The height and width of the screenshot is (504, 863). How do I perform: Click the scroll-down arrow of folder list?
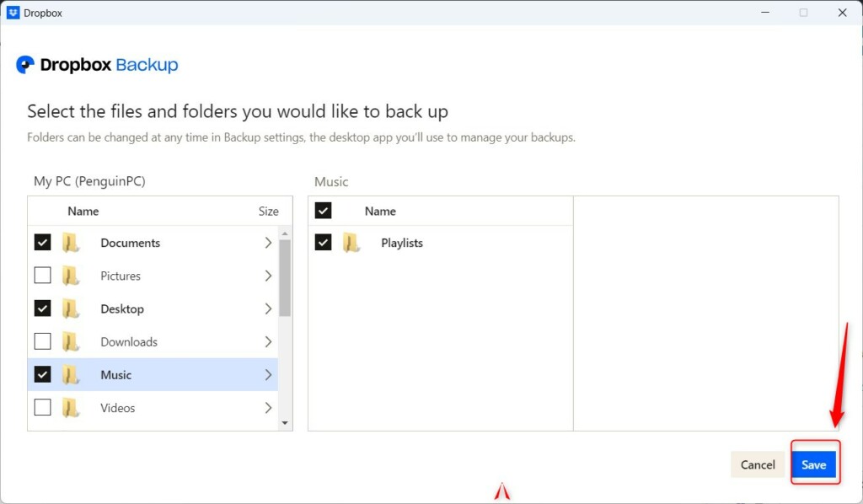click(x=285, y=422)
